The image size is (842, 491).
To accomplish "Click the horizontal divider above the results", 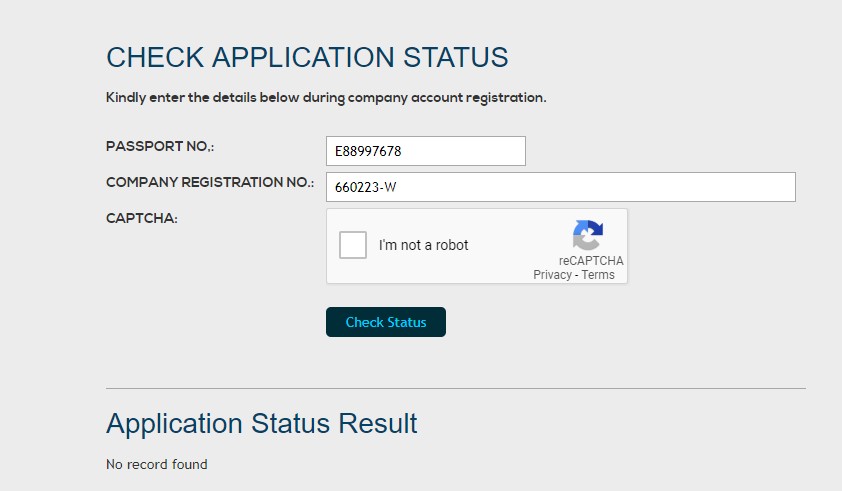I will point(455,388).
